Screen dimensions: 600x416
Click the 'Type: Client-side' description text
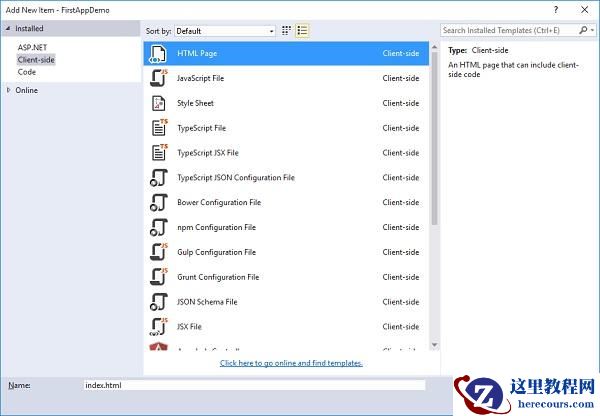tap(478, 50)
